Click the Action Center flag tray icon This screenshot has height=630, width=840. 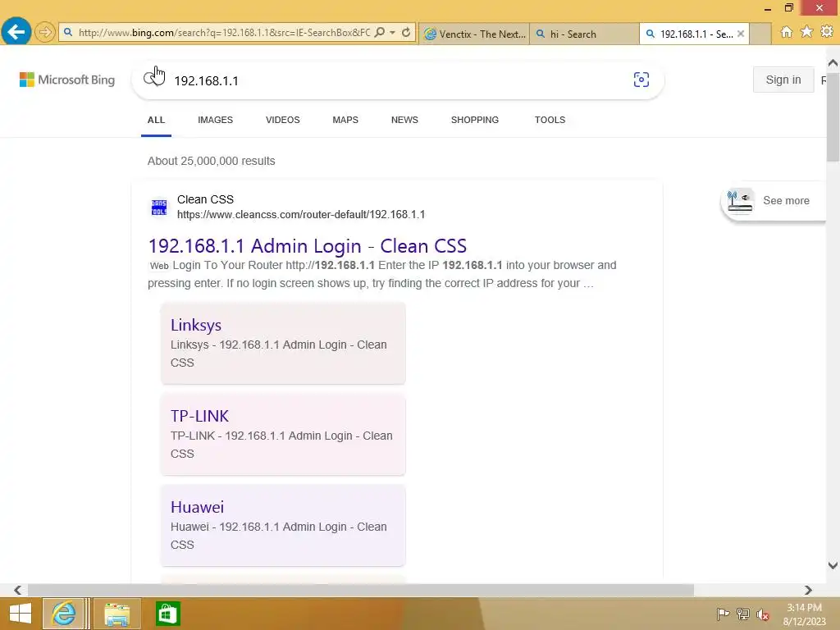[x=723, y=614]
